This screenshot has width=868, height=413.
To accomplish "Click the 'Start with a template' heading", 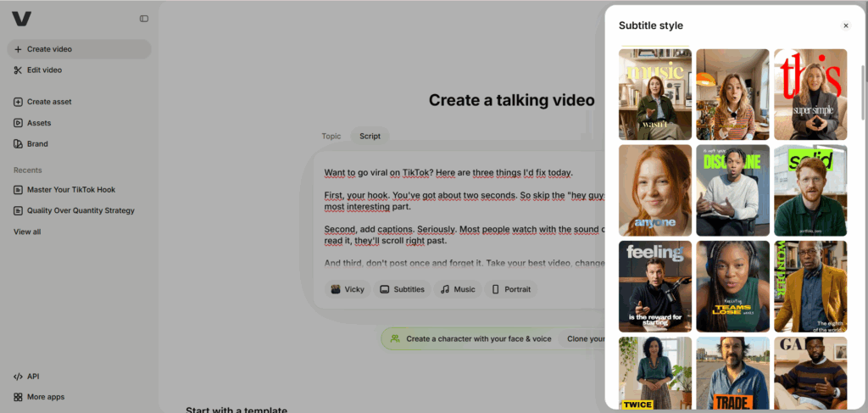I will tap(236, 410).
